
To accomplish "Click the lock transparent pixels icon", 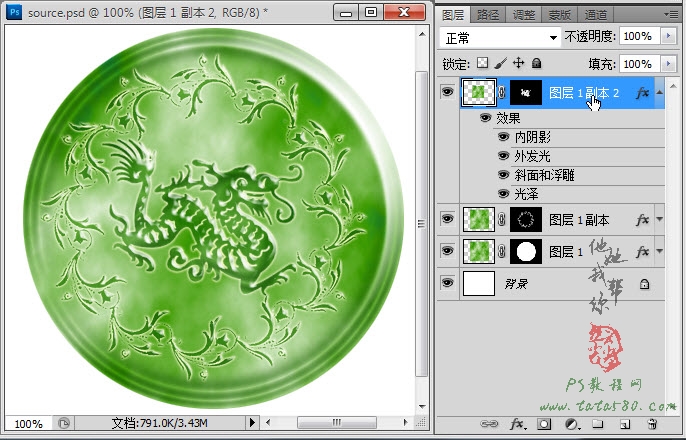I will click(x=482, y=63).
